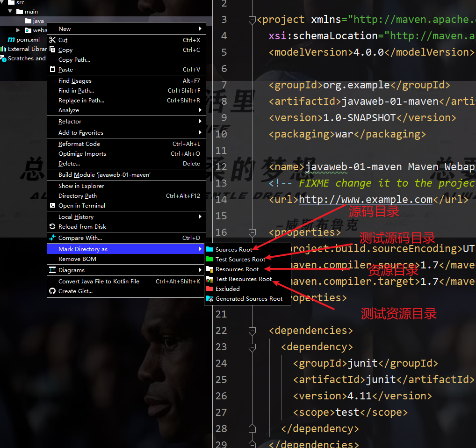Mark directory as Sources Root
The image size is (476, 448).
(x=248, y=249)
